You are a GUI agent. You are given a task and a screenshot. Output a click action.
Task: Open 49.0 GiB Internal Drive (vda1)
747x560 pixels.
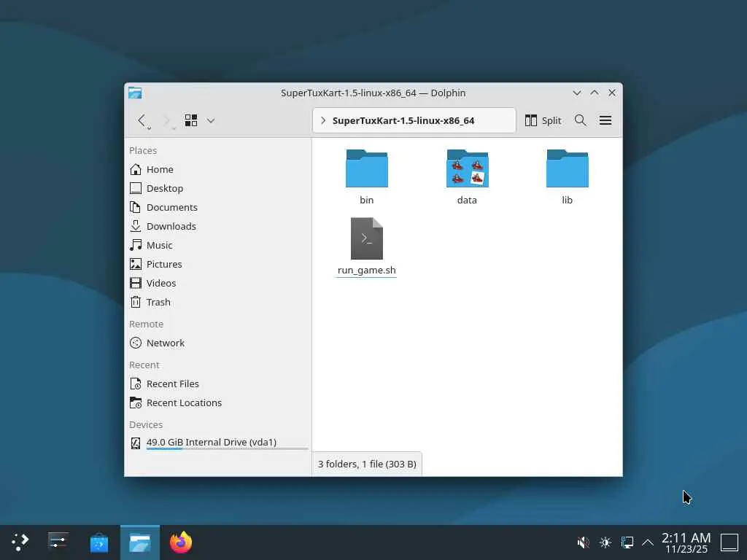click(218, 443)
